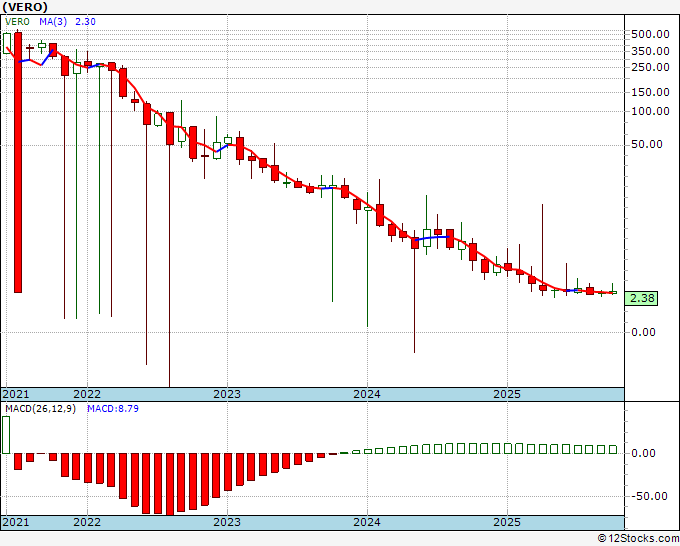Click the -50.00 MACD axis label
This screenshot has width=680, height=546.
click(x=648, y=496)
